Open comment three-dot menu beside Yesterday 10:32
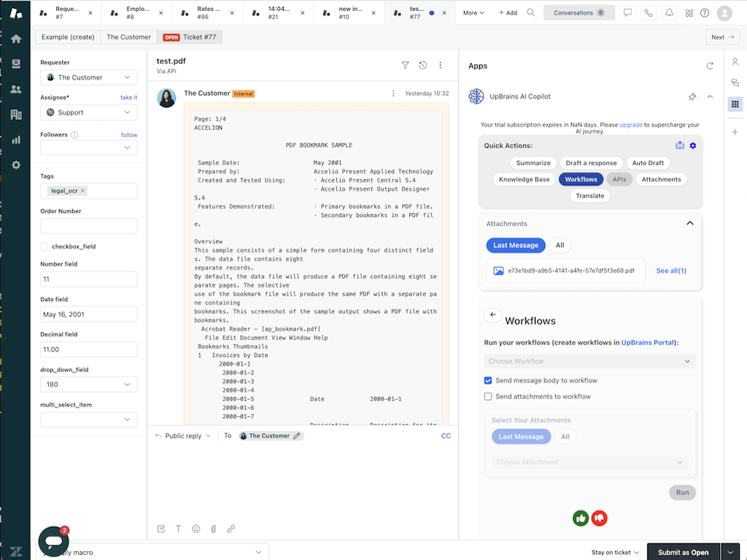Viewport: 747px width, 560px height. (x=393, y=93)
